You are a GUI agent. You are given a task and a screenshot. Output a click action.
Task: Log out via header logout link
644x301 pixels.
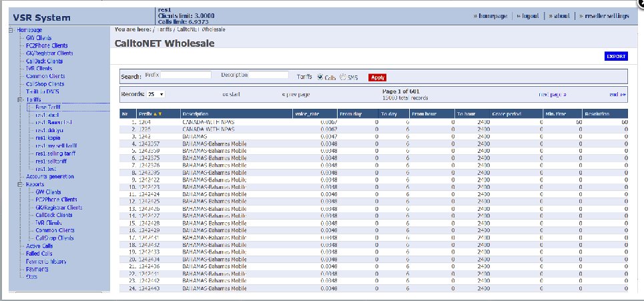point(527,16)
